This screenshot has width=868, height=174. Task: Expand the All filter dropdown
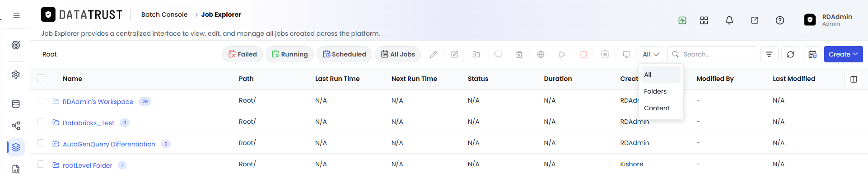pyautogui.click(x=651, y=54)
